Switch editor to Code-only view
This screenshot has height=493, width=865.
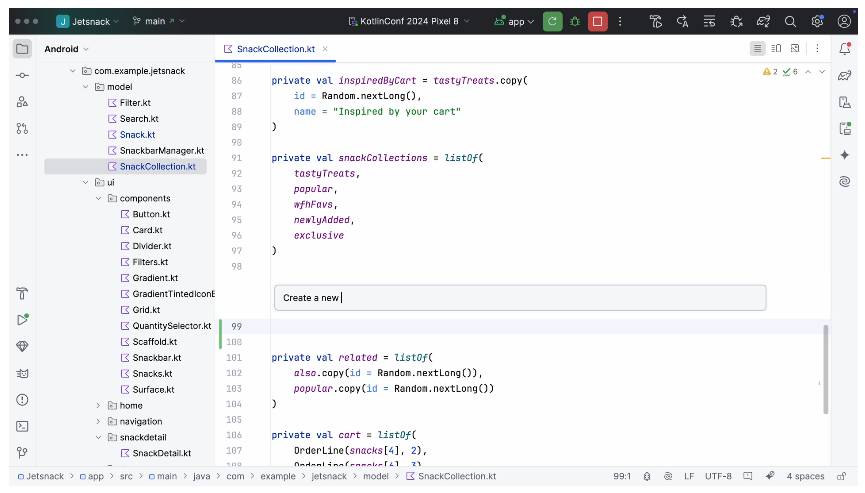(x=757, y=49)
